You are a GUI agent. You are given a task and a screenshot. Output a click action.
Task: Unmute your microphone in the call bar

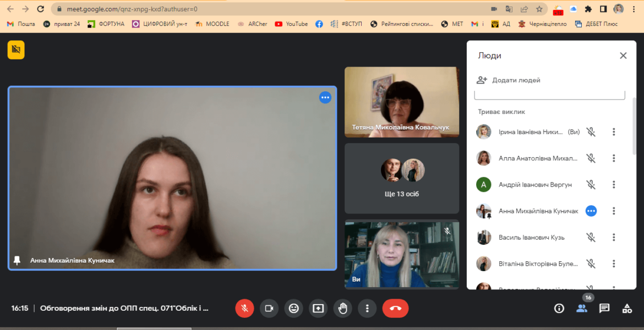pos(244,308)
